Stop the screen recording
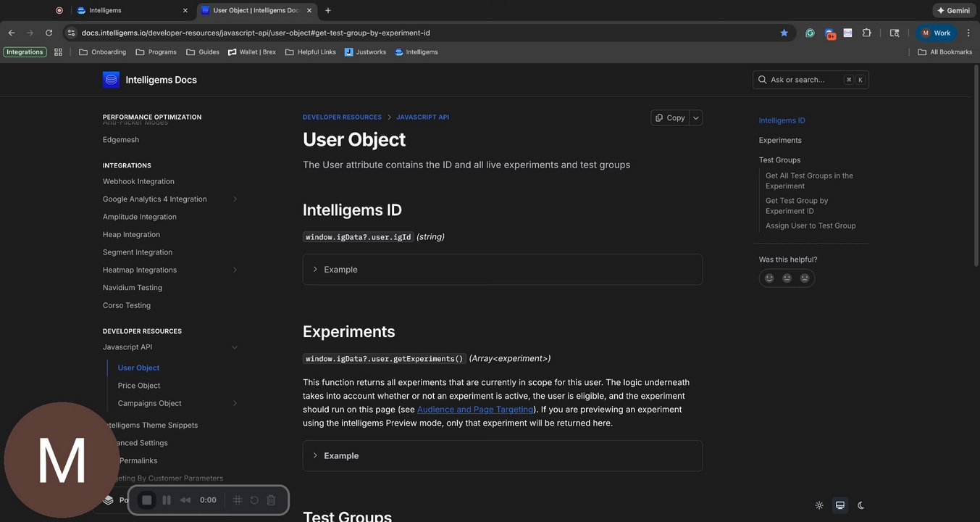The image size is (980, 522). (147, 500)
